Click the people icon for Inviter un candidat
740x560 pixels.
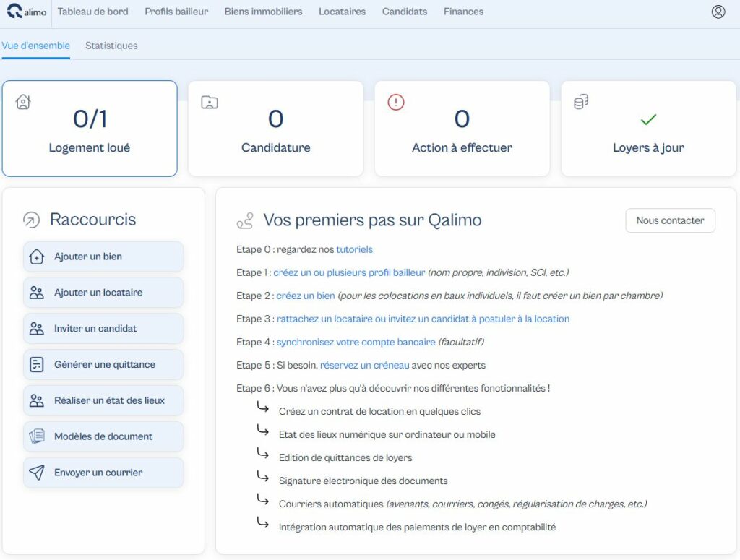pos(37,328)
